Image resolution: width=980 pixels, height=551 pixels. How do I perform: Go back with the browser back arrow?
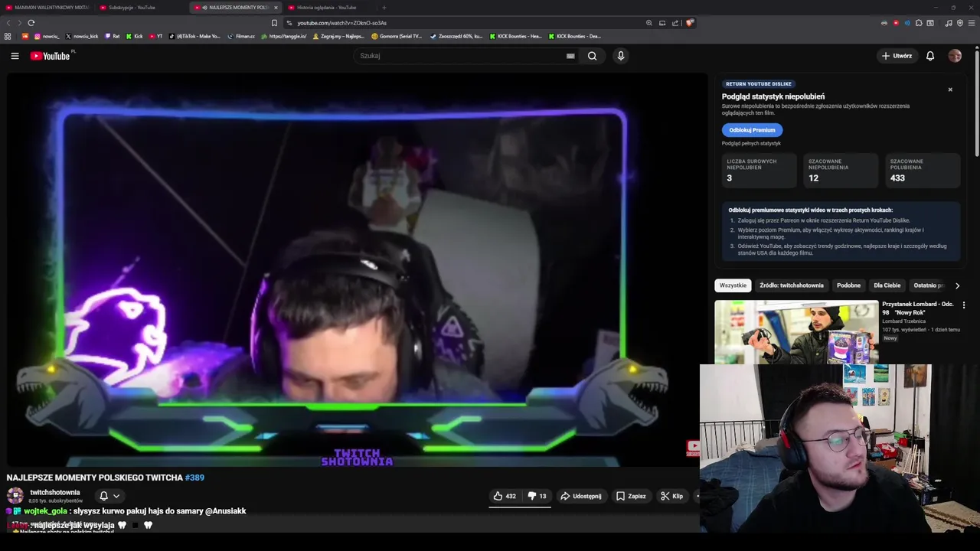9,23
